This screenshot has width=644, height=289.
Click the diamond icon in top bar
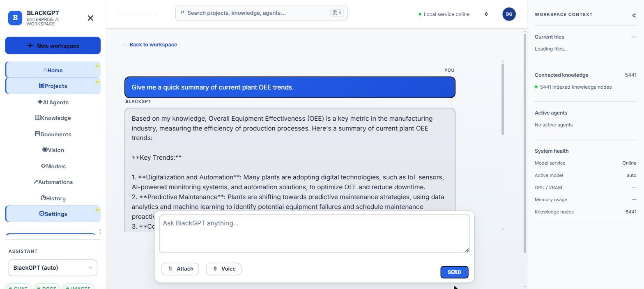(x=486, y=14)
